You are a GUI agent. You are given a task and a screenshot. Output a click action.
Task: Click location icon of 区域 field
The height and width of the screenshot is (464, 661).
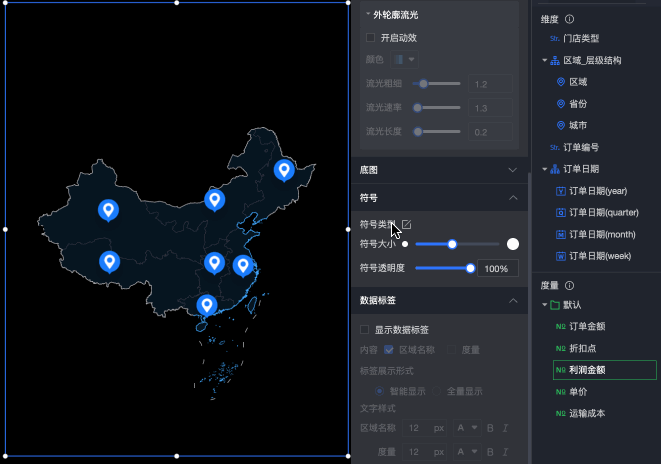[x=561, y=82]
